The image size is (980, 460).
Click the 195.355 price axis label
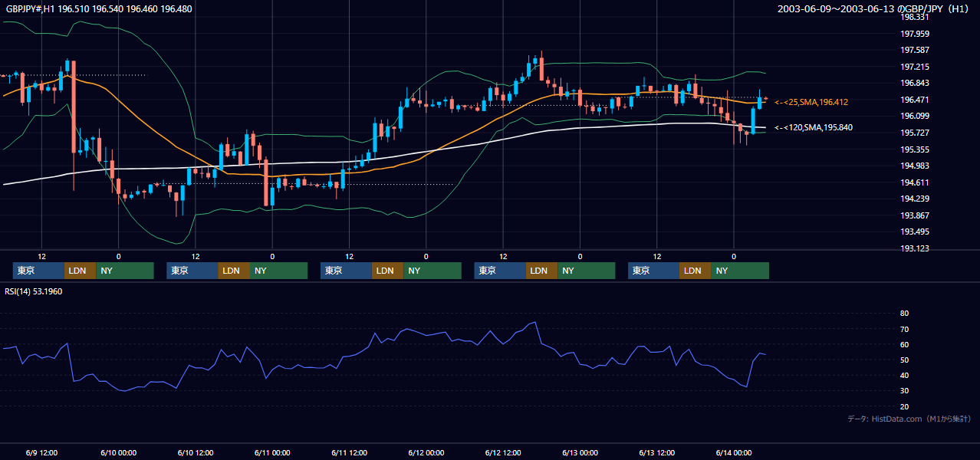click(x=916, y=149)
